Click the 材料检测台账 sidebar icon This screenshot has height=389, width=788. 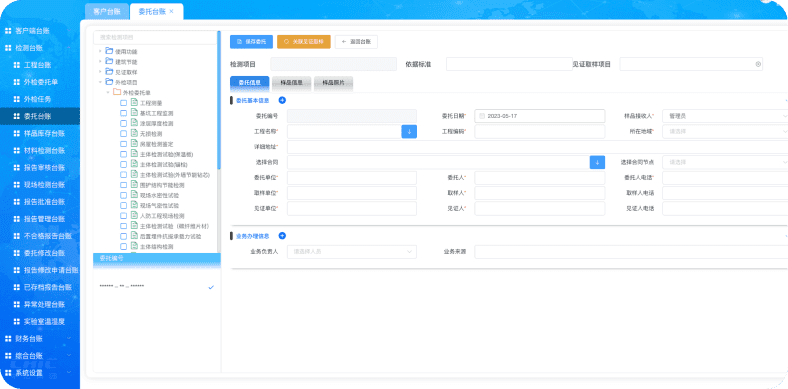[16, 151]
